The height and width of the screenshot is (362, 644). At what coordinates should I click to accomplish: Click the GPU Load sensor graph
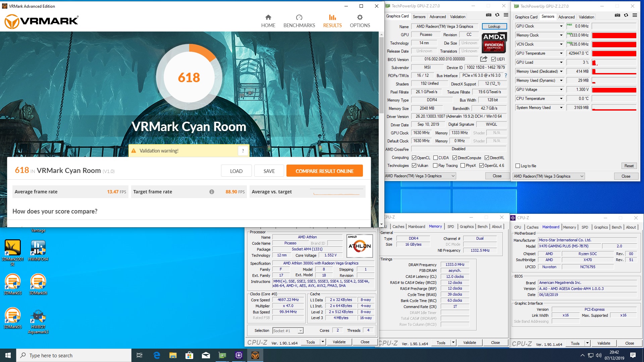(x=614, y=62)
